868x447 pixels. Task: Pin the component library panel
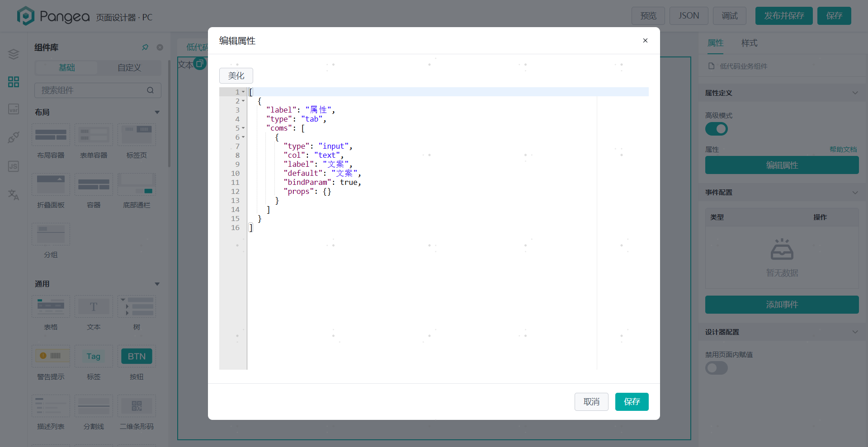tap(145, 47)
